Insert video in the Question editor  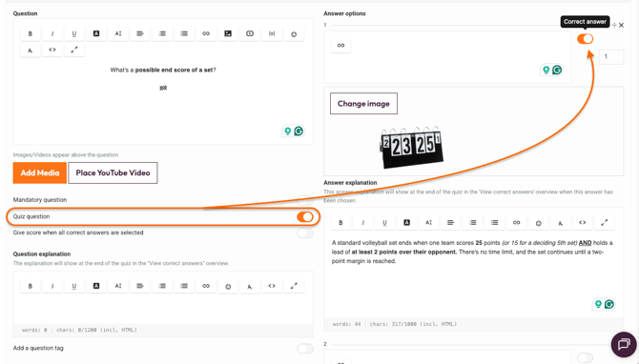(x=250, y=33)
